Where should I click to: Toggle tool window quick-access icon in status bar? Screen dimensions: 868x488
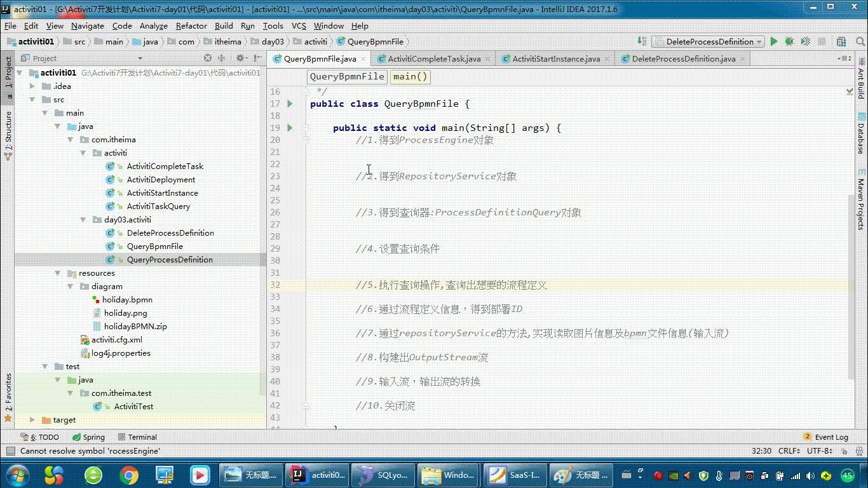tap(10, 451)
